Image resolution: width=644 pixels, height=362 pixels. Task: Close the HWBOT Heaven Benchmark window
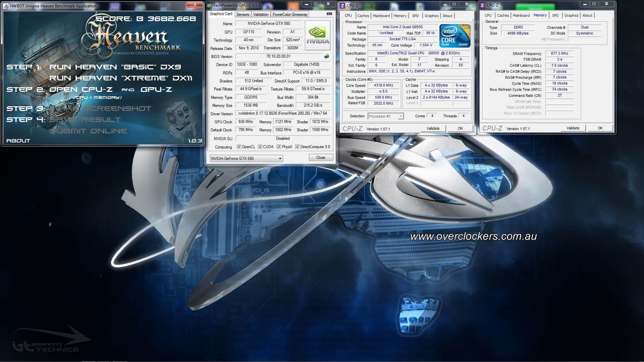click(x=195, y=5)
